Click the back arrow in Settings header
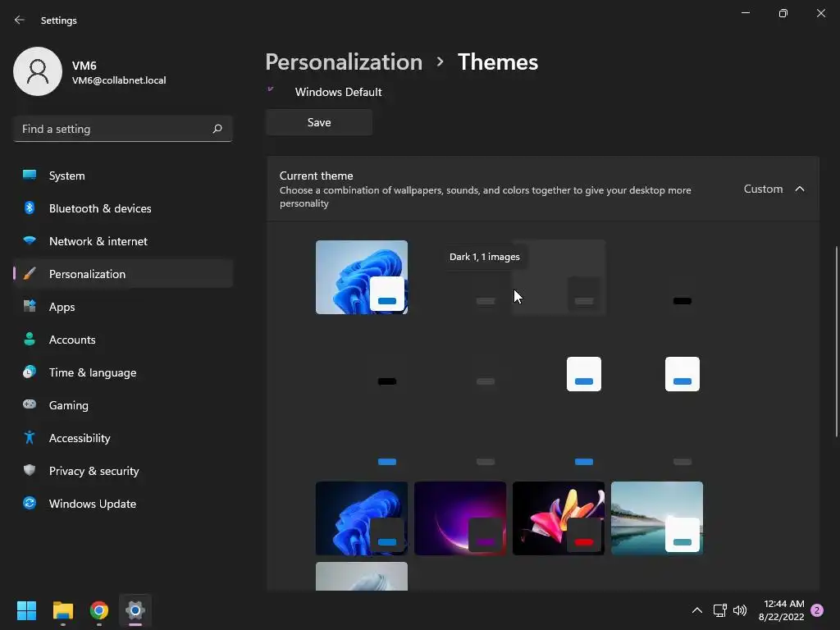The height and width of the screenshot is (630, 840). (x=20, y=20)
